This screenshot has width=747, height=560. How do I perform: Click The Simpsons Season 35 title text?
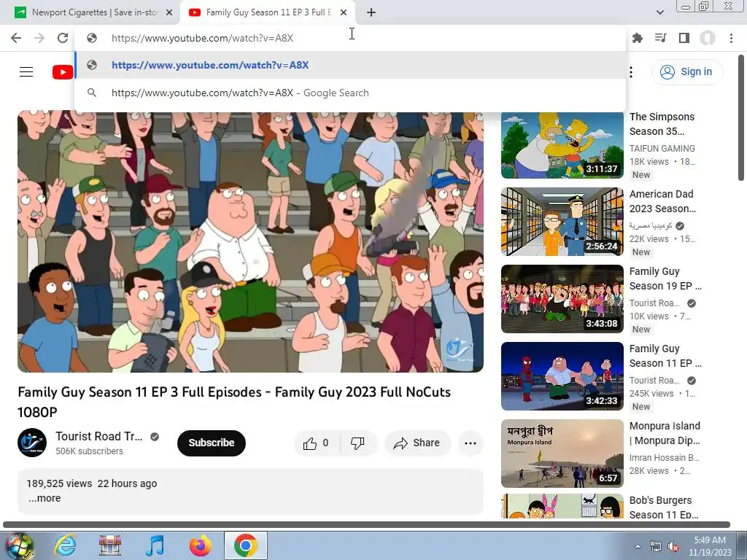coord(662,124)
